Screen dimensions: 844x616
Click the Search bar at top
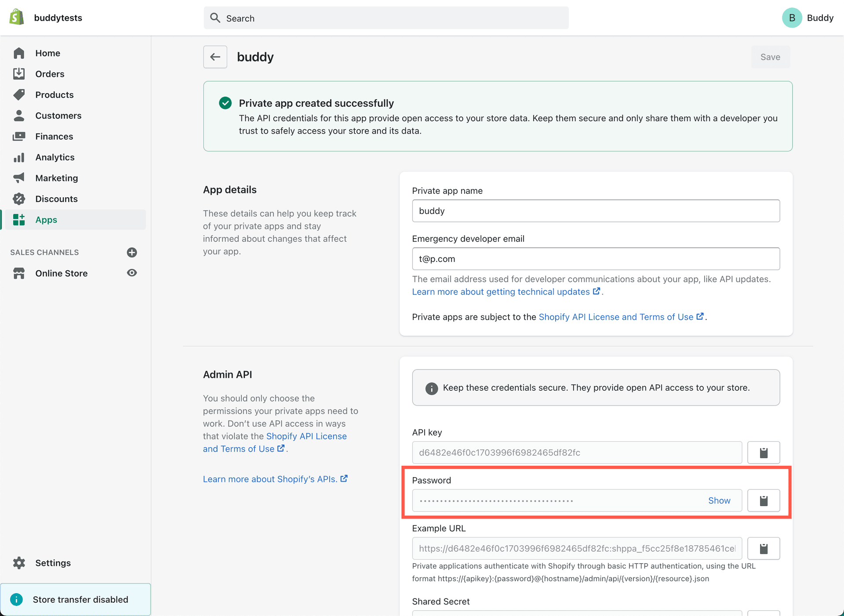pyautogui.click(x=386, y=18)
